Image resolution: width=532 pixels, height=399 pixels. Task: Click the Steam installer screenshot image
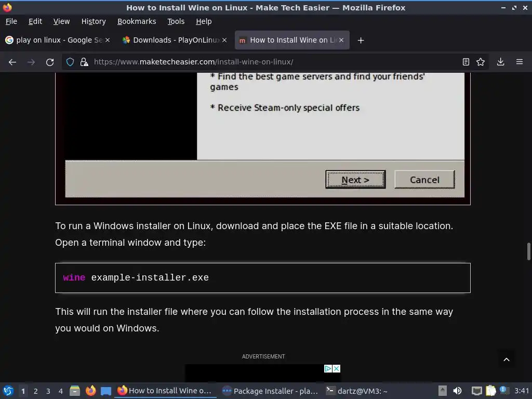point(263,138)
